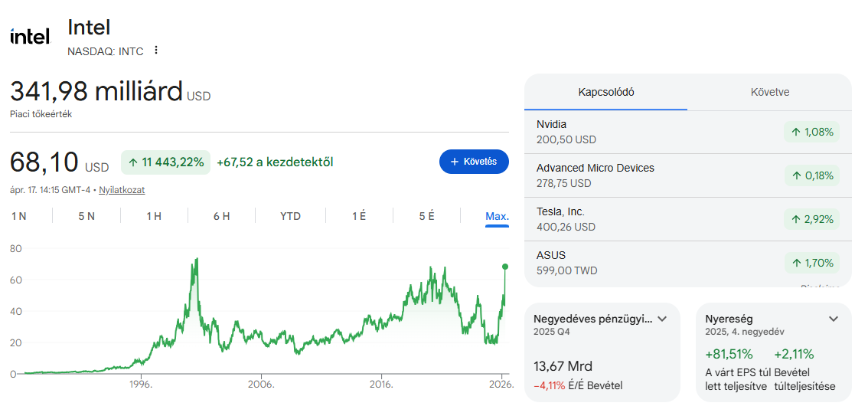Select the 5 É range

(x=426, y=216)
